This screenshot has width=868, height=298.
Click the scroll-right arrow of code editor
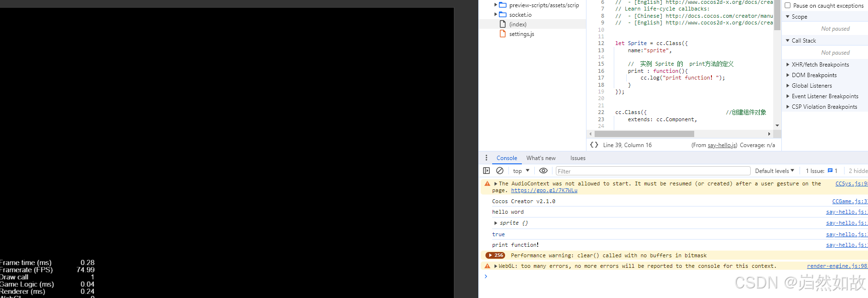769,134
